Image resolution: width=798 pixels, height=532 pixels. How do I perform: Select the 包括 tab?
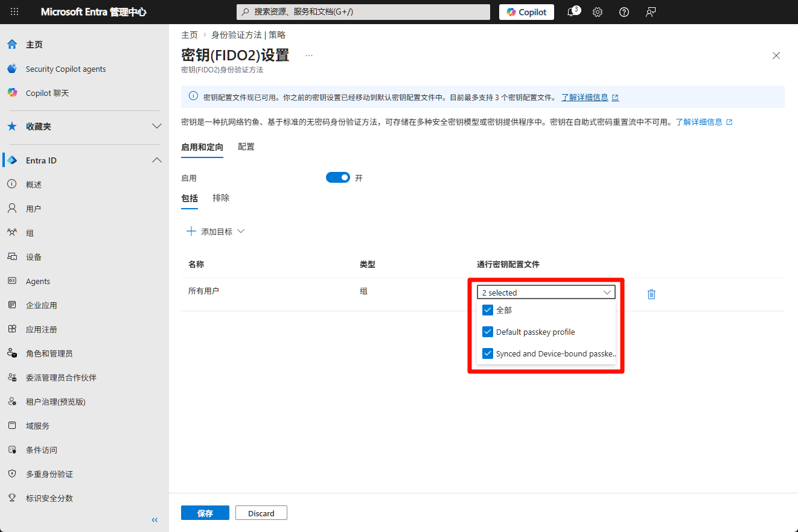click(x=190, y=198)
